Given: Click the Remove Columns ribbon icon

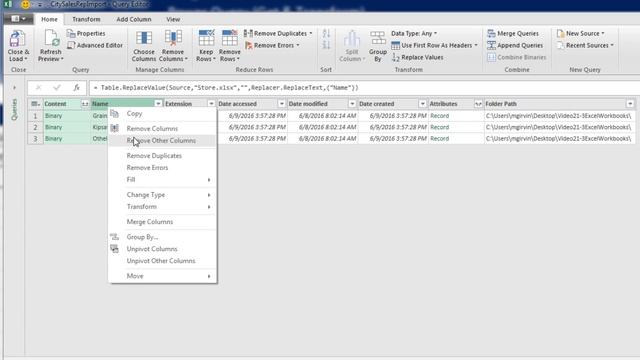Looking at the screenshot, I should (173, 38).
